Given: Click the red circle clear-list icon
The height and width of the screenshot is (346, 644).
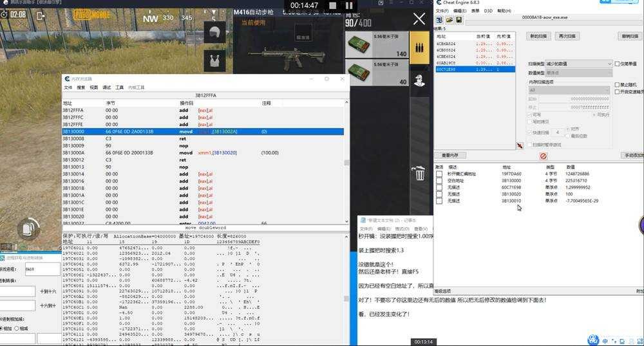Looking at the screenshot, I should click(x=543, y=156).
